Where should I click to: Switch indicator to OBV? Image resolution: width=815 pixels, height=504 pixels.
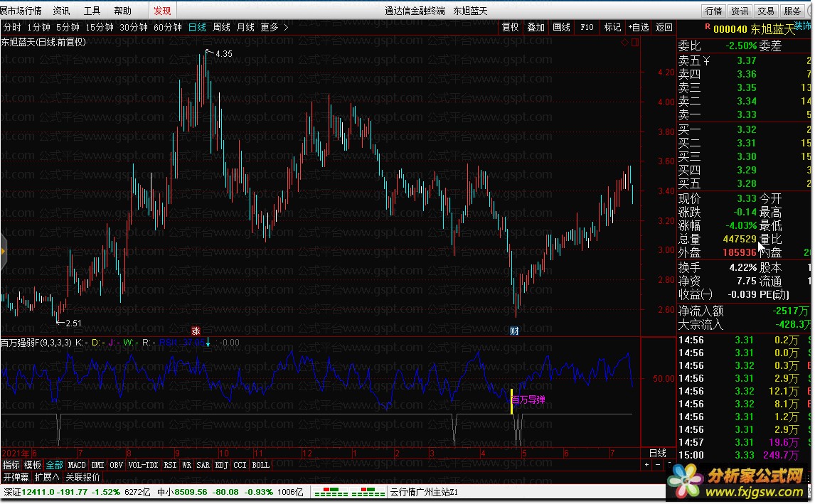(117, 464)
